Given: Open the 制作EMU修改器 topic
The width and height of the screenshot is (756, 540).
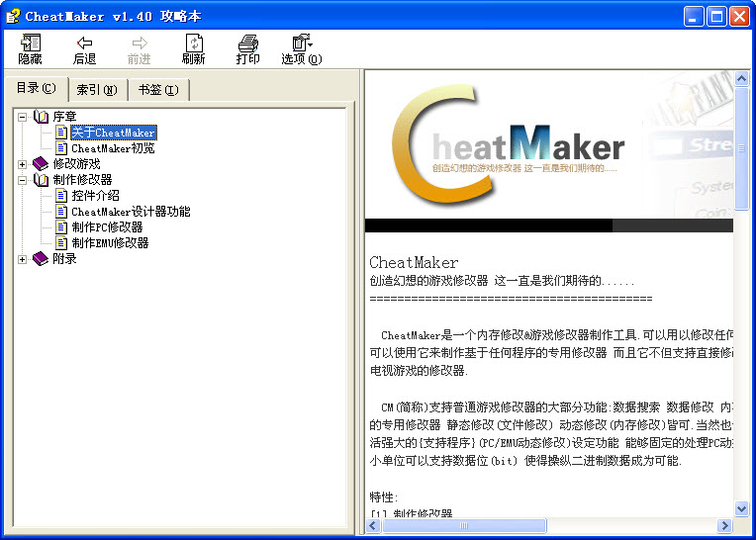Looking at the screenshot, I should pyautogui.click(x=110, y=242).
